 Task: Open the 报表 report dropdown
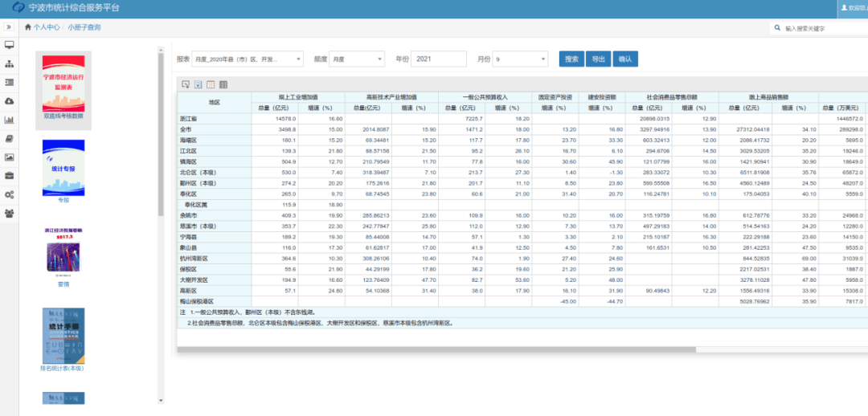pos(248,59)
